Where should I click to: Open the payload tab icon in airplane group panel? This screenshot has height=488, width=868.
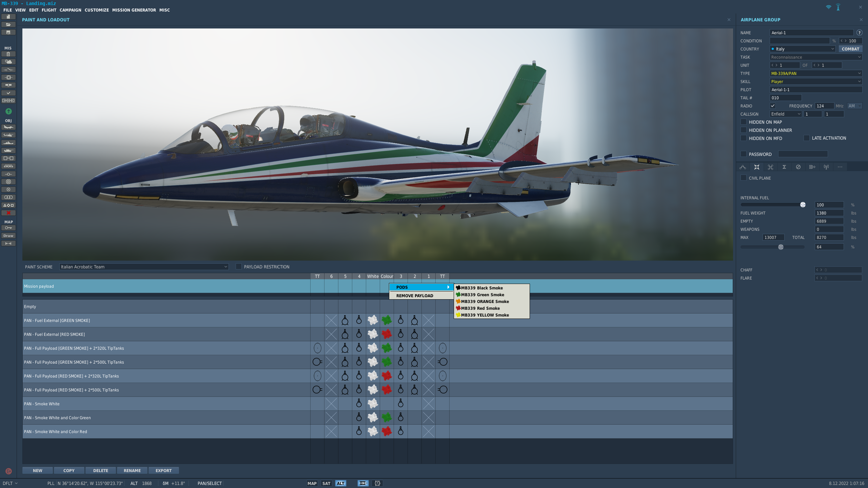click(x=756, y=167)
